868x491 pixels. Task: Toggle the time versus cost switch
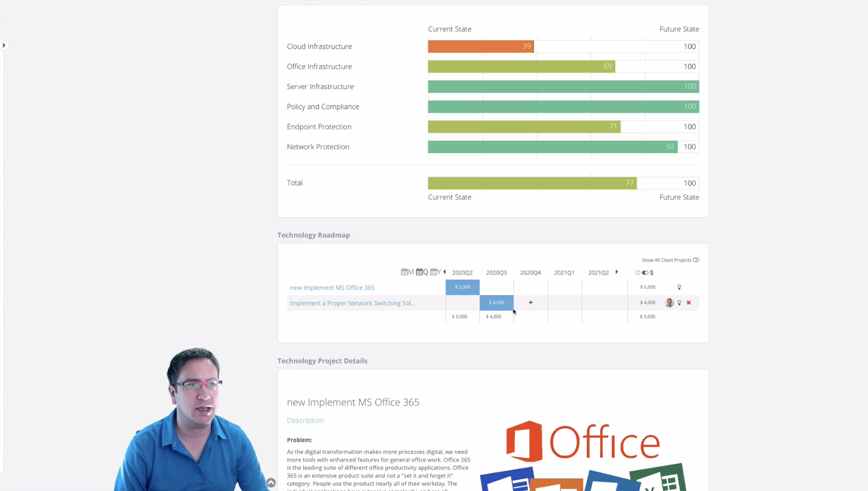click(645, 273)
